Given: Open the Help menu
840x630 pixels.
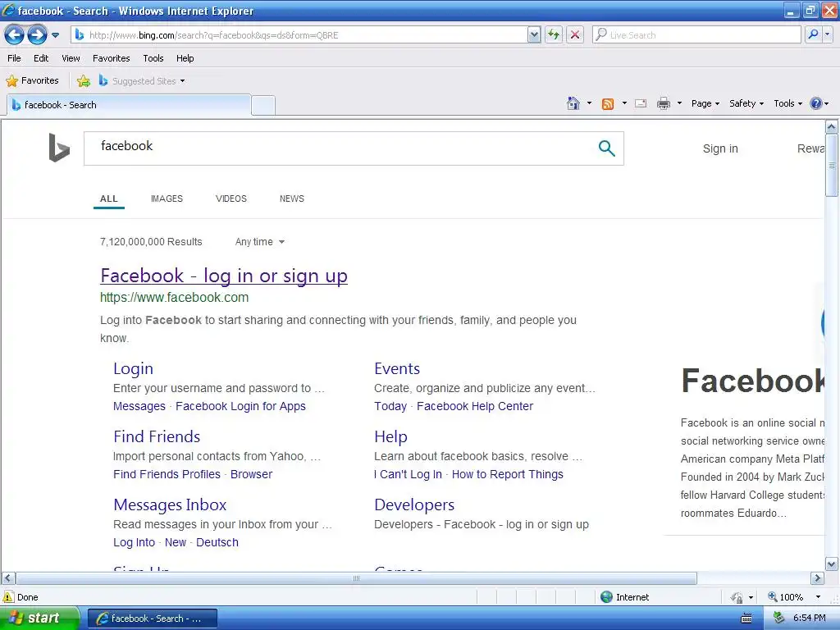Looking at the screenshot, I should pos(185,58).
